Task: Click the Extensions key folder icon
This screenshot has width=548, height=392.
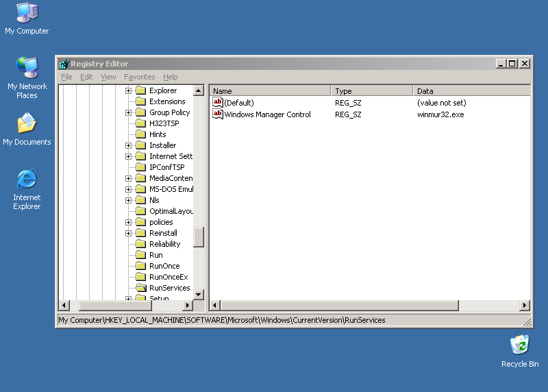Action: pyautogui.click(x=141, y=101)
